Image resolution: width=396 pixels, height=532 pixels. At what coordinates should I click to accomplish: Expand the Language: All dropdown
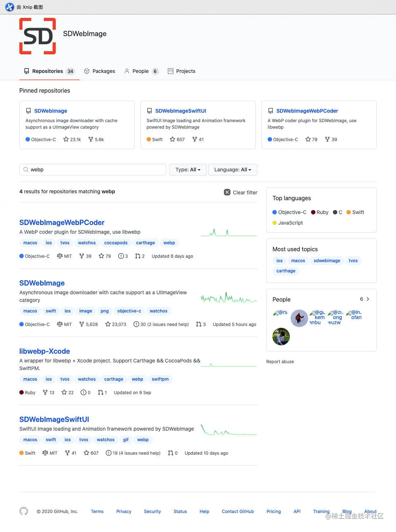[233, 170]
